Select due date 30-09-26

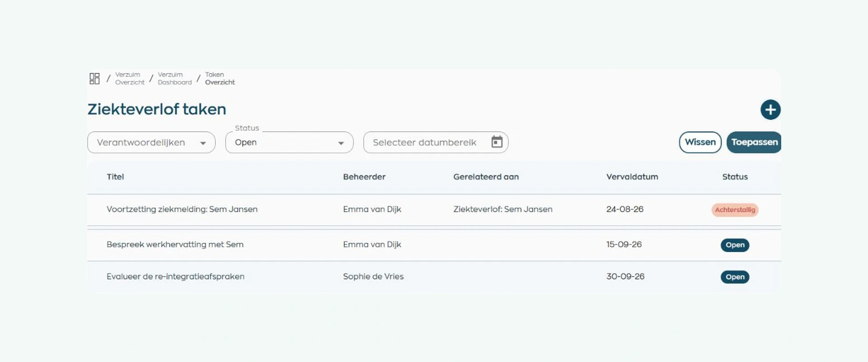[x=625, y=276]
